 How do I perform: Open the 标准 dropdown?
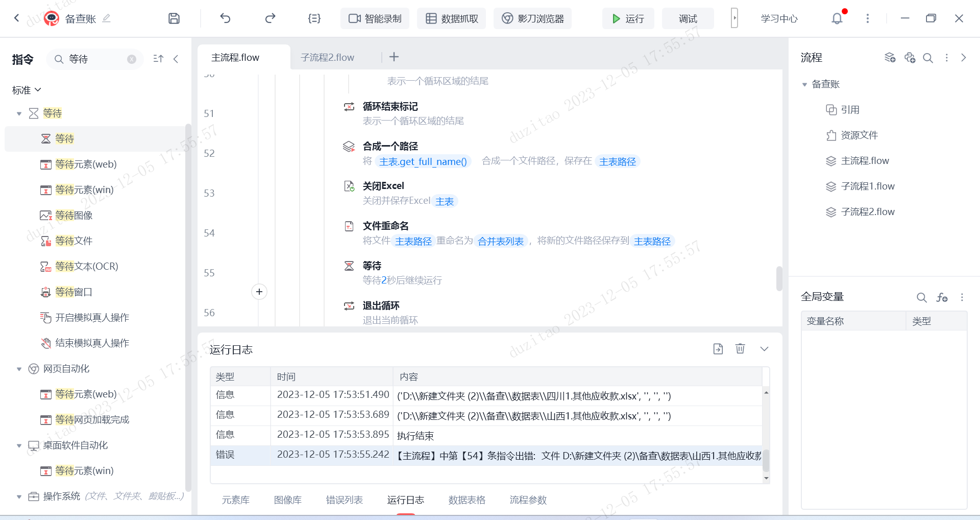tap(27, 90)
